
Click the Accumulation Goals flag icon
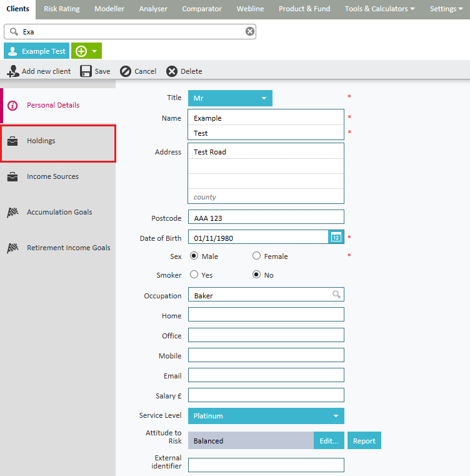(x=12, y=213)
